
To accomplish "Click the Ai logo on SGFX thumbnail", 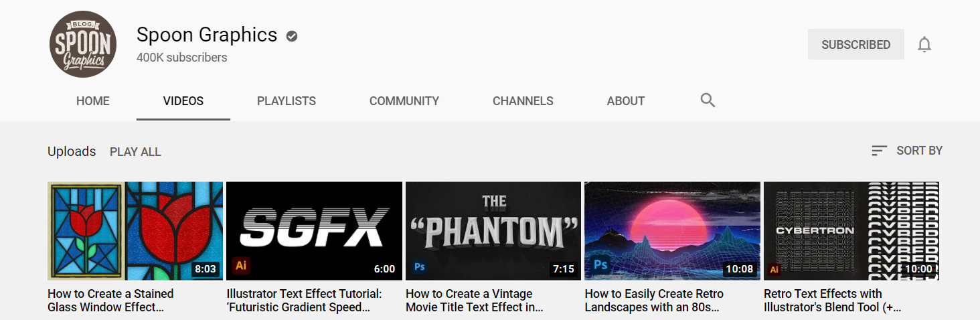I will [242, 265].
